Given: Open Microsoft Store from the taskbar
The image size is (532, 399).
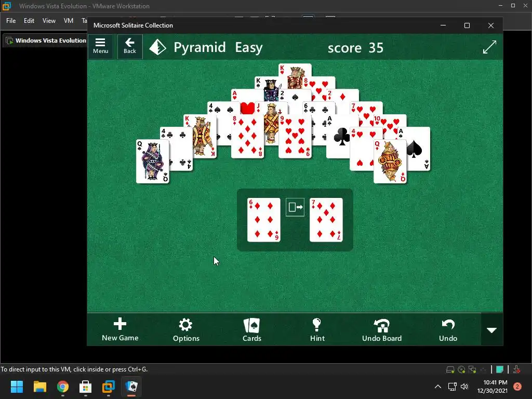Looking at the screenshot, I should pos(86,387).
